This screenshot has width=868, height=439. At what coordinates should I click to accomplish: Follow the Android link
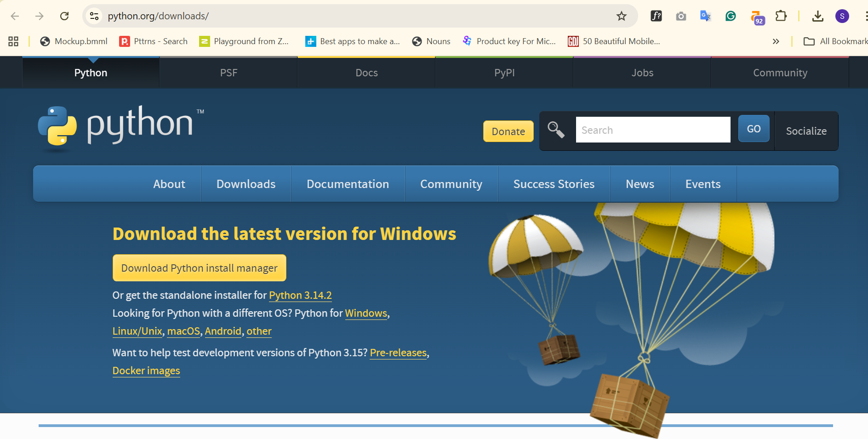223,331
